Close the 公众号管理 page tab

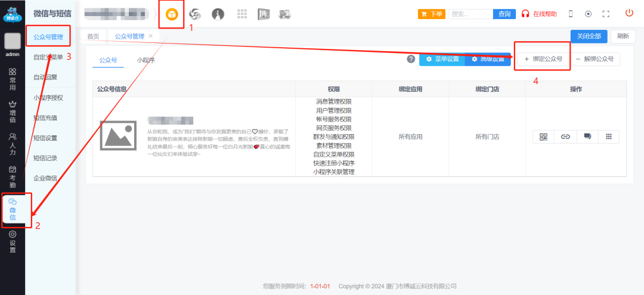150,36
